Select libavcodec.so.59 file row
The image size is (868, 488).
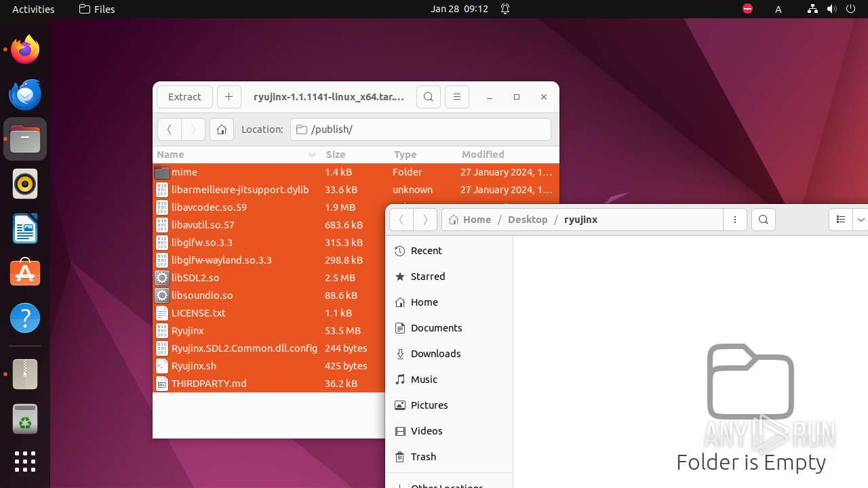[269, 207]
